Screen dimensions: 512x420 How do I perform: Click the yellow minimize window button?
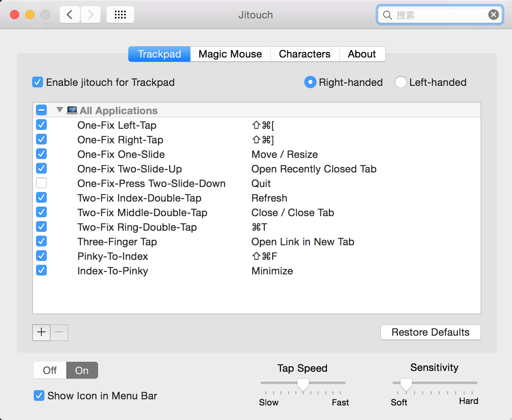click(30, 15)
